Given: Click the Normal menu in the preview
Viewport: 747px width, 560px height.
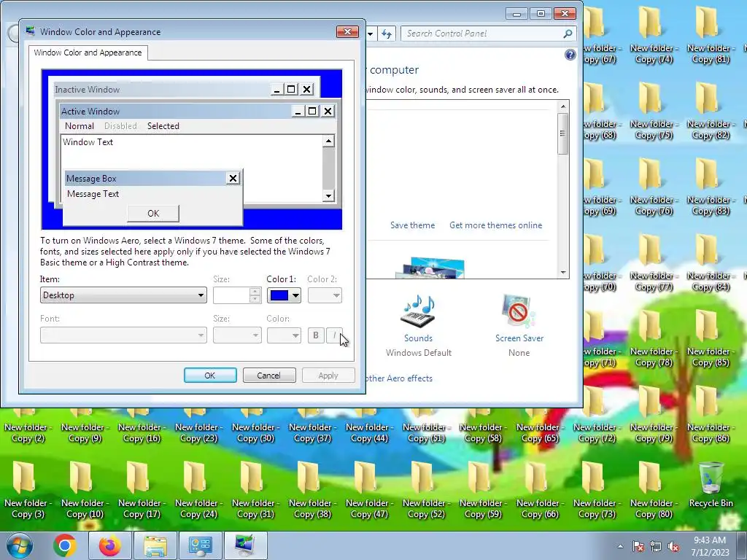Looking at the screenshot, I should coord(79,125).
